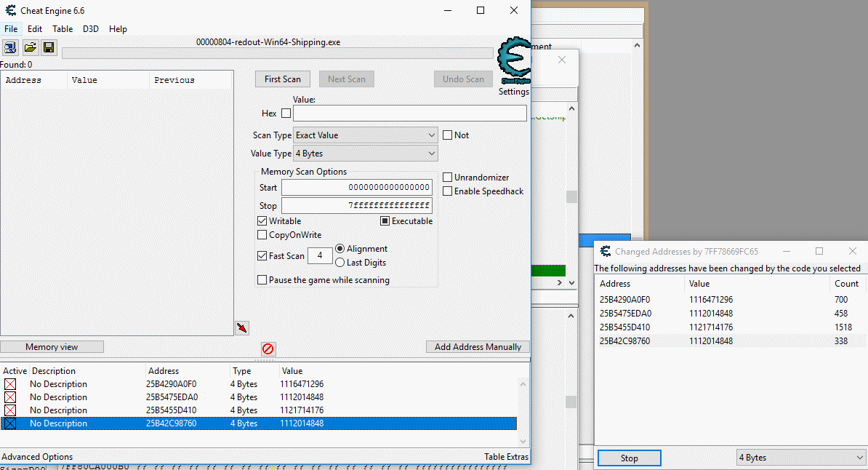Select the Last Digits radio button

pos(339,263)
